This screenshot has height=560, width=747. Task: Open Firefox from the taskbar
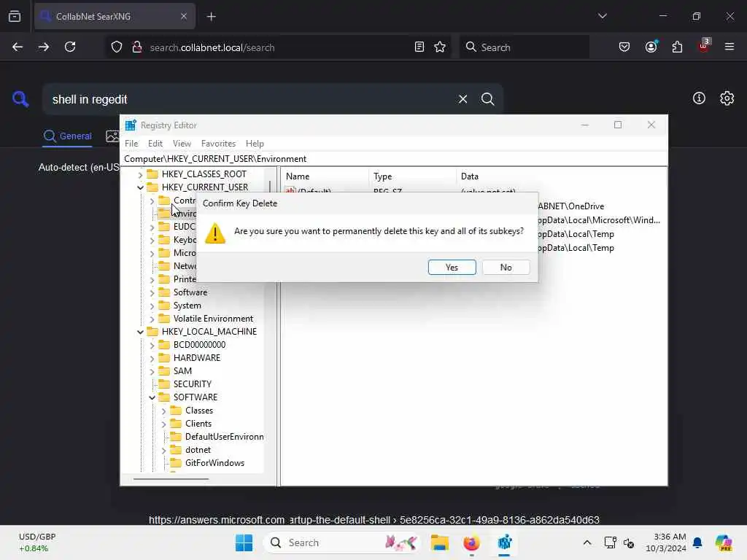point(471,542)
